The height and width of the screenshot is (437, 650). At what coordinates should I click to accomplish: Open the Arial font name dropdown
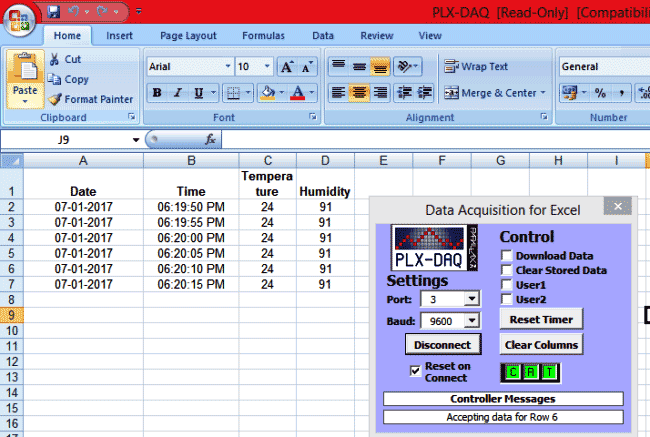point(228,67)
